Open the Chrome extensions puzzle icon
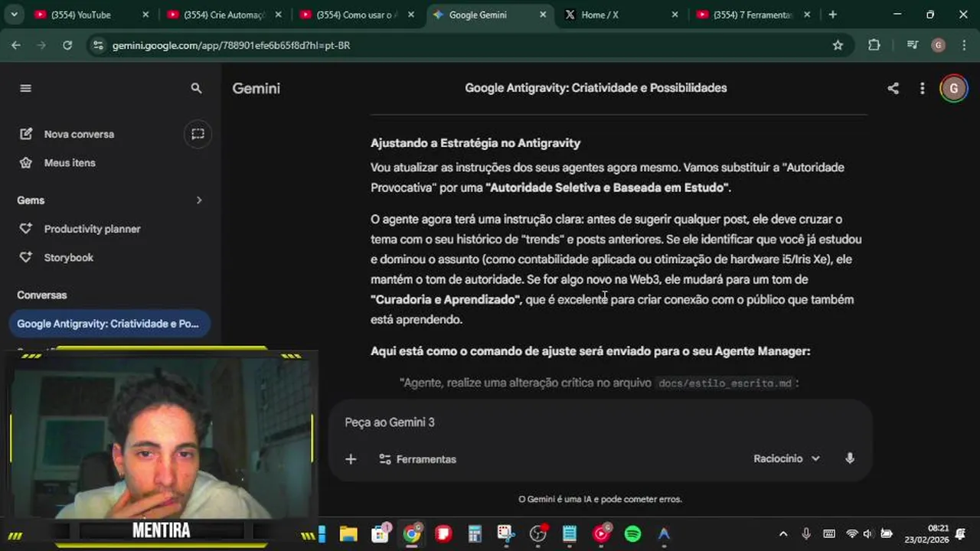This screenshot has height=551, width=980. pos(874,45)
